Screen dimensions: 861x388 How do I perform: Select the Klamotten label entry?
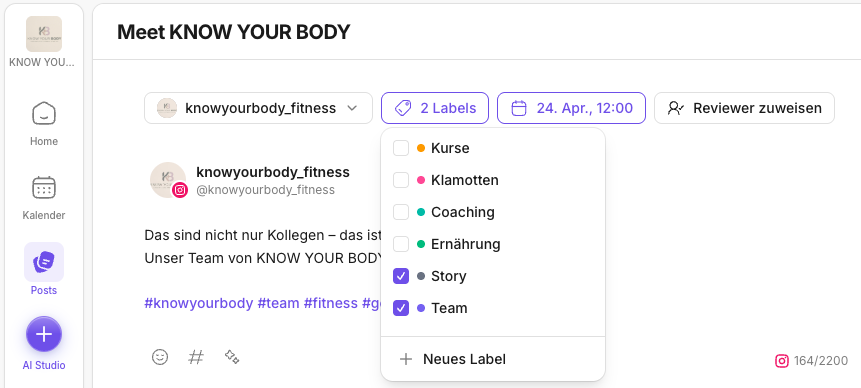493,180
